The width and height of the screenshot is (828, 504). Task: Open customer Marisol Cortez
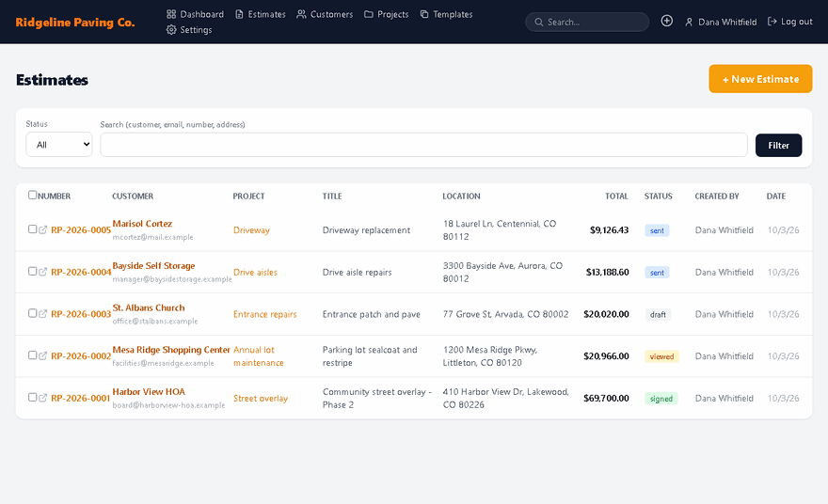coord(142,224)
